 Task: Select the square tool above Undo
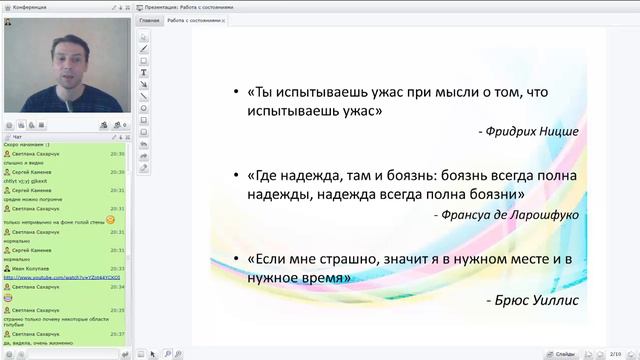[144, 132]
